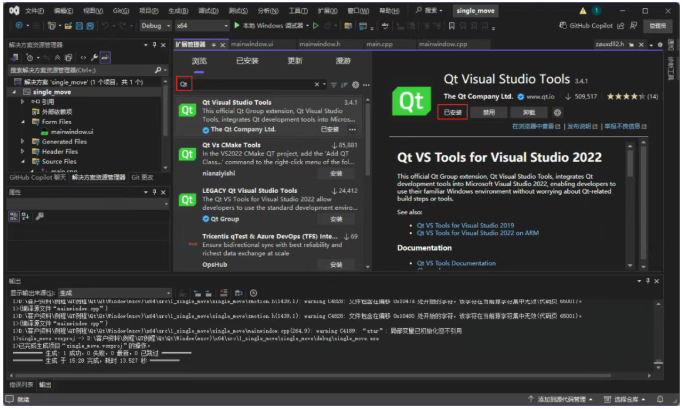The image size is (683, 409).
Task: Click the wrench icon in the Properties panel
Action: [x=40, y=216]
